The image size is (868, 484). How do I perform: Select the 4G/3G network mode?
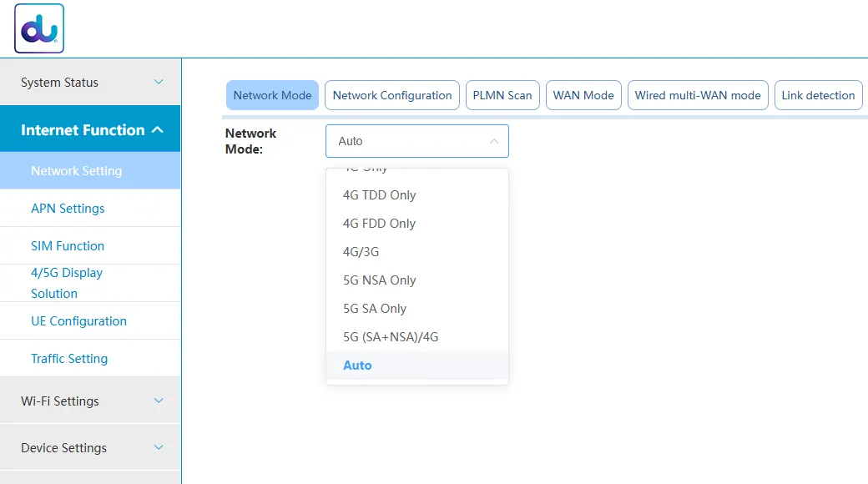coord(361,252)
